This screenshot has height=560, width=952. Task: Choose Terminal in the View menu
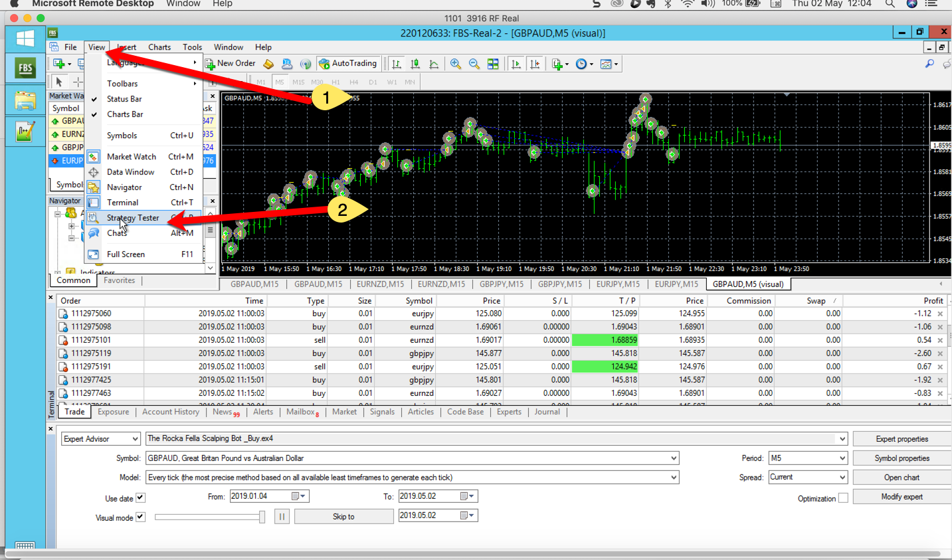[x=143, y=203]
